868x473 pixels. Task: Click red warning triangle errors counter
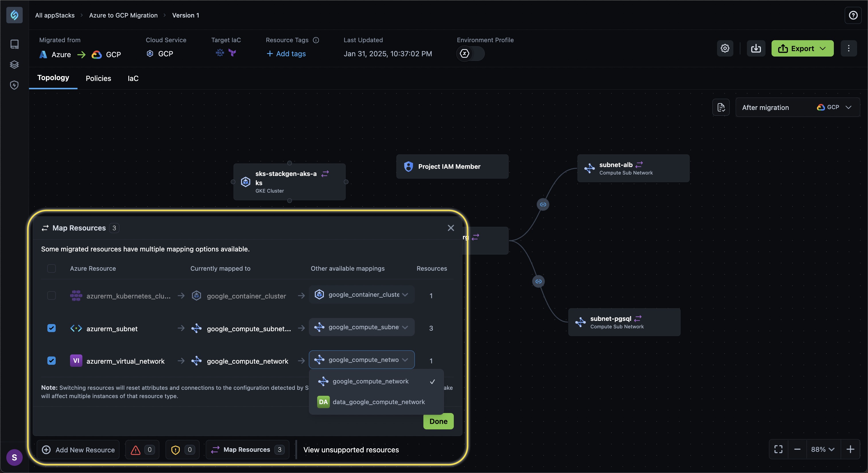142,450
